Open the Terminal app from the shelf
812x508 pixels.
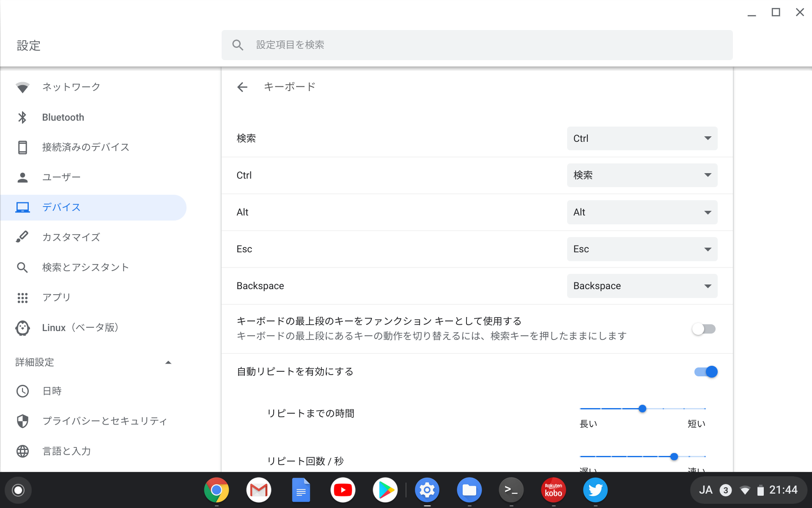pyautogui.click(x=511, y=490)
